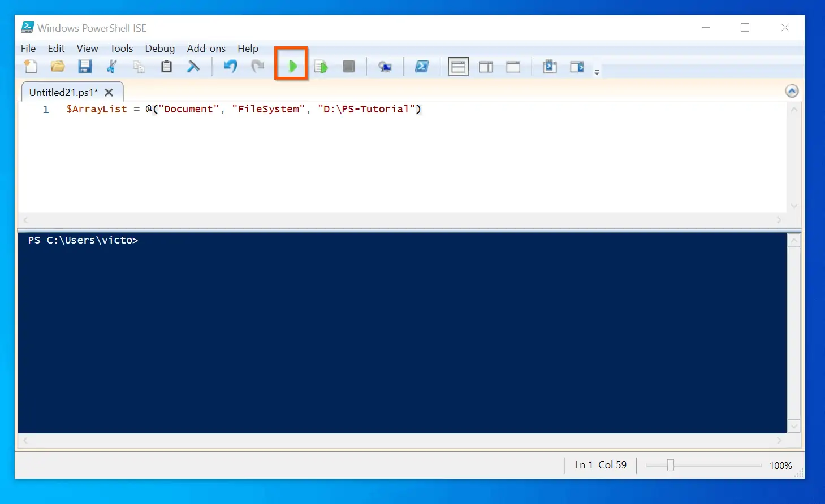Open the Add-ons menu
The image size is (825, 504).
tap(206, 49)
